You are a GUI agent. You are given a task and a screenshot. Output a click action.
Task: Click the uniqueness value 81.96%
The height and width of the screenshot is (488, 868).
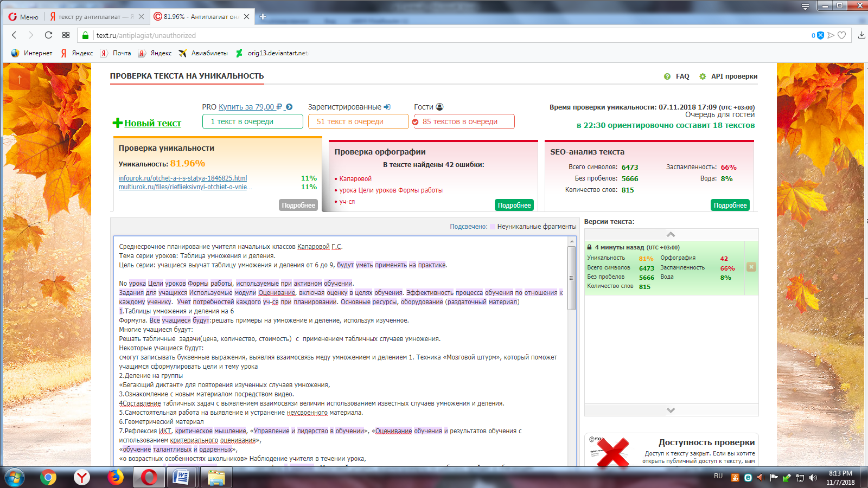(188, 163)
